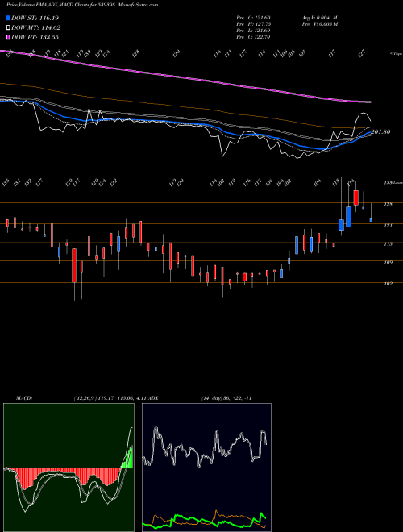Click the blue DOW ST legend swatch
The image size is (403, 532).
point(8,18)
